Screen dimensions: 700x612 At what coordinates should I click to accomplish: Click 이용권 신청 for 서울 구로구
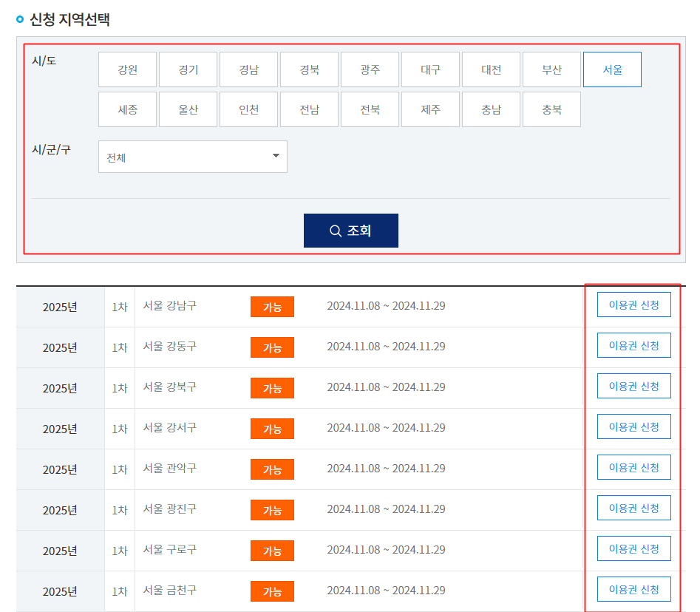click(x=633, y=548)
